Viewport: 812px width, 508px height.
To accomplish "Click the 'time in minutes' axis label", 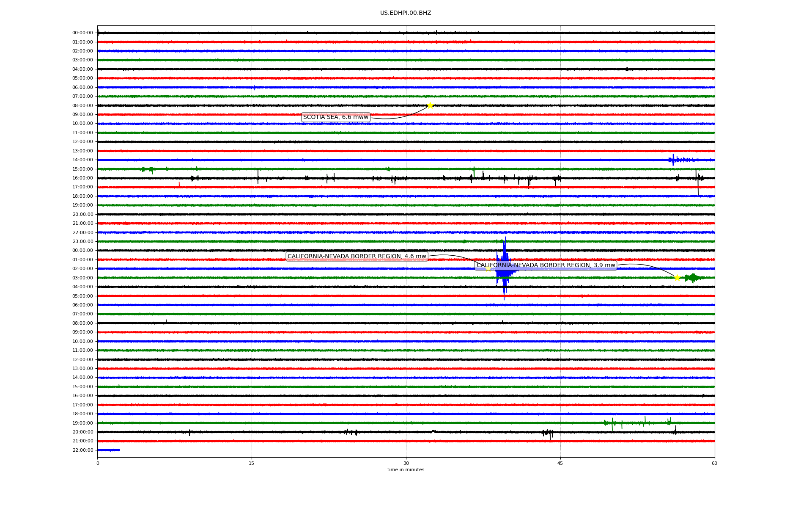I will [406, 469].
